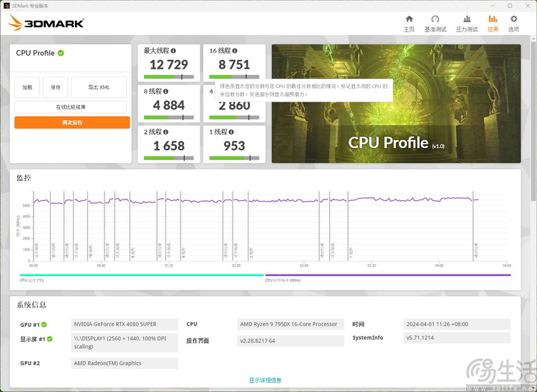Close the 3DMark window
The width and height of the screenshot is (537, 392).
point(528,6)
